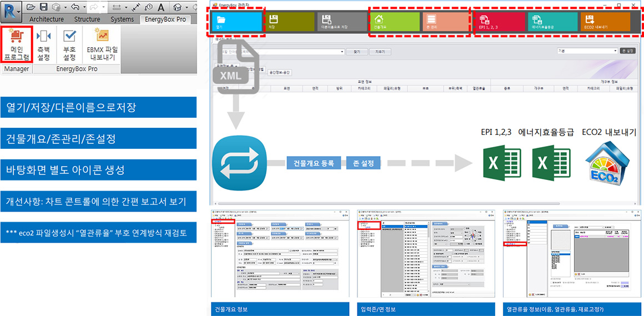Open the 부호 설정 checkmark tool
This screenshot has height=316, width=644.
tap(69, 45)
